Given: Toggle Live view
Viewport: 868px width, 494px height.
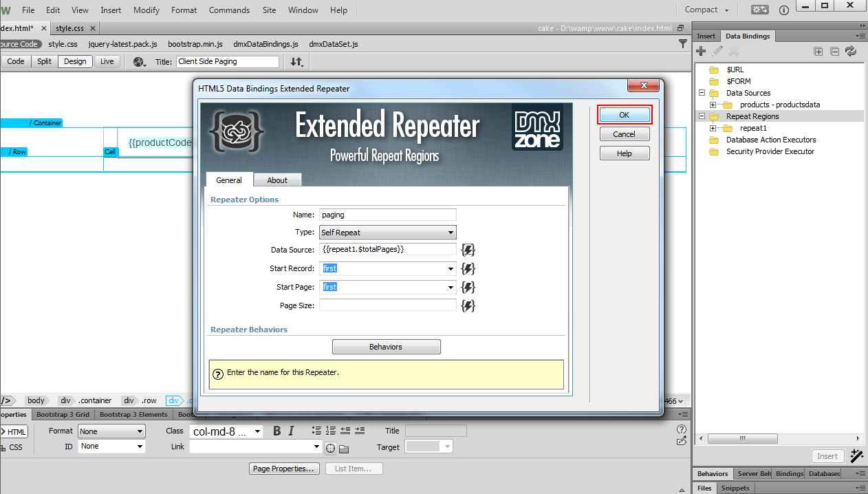Looking at the screenshot, I should [x=107, y=61].
